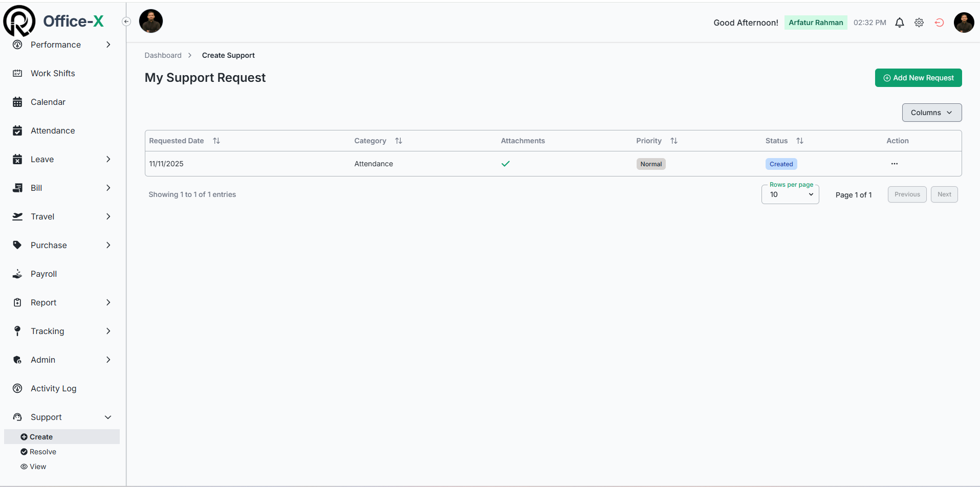Click the Category column sort icon
Screen dimensions: 980x487
399,141
